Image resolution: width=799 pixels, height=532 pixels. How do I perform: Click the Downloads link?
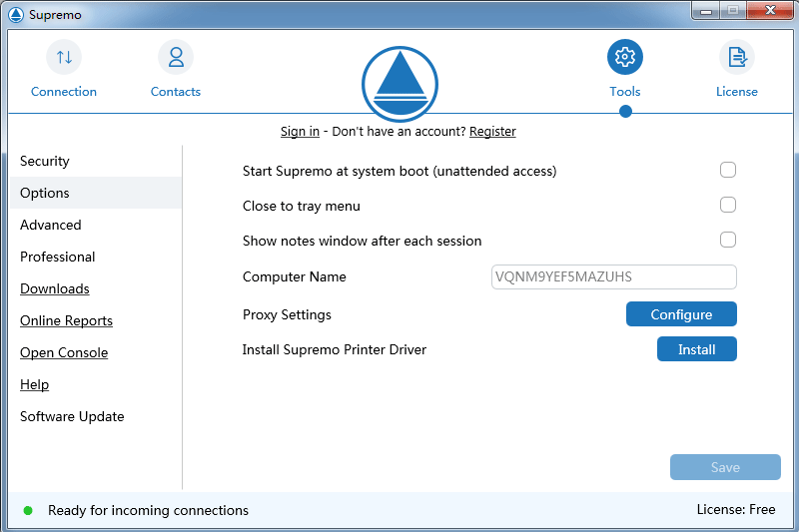55,288
